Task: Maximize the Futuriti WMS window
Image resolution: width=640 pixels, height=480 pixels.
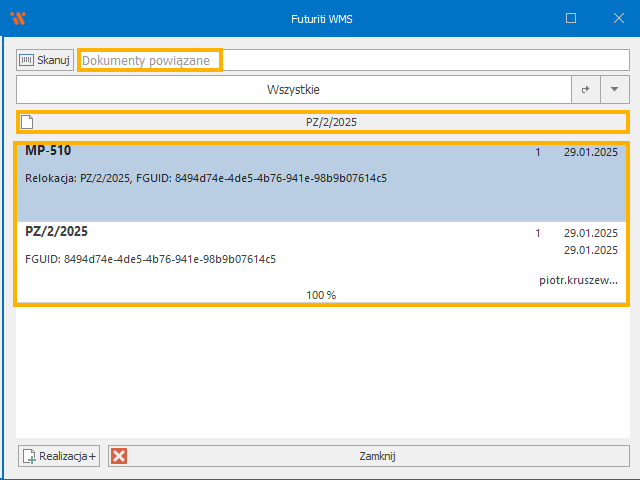Action: pyautogui.click(x=571, y=18)
